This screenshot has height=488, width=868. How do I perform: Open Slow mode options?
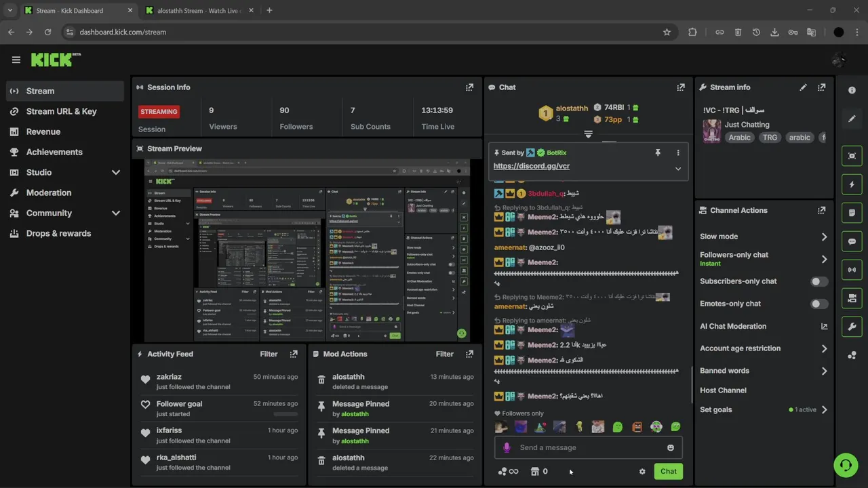tap(764, 237)
